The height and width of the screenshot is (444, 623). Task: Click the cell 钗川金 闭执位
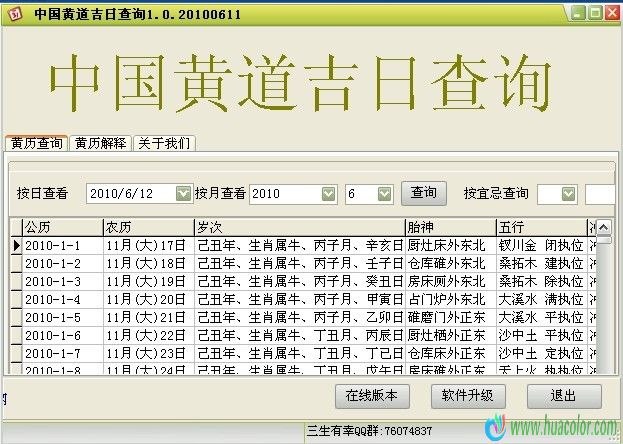[542, 246]
